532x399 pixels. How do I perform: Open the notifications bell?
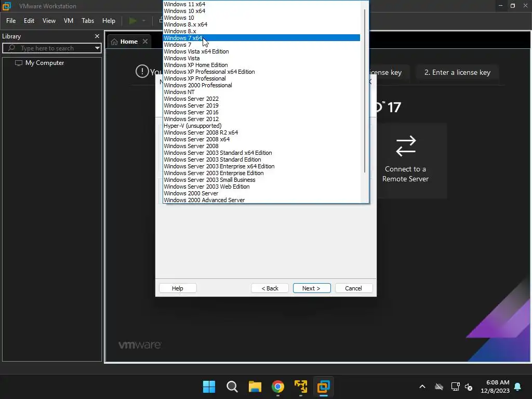click(x=518, y=387)
